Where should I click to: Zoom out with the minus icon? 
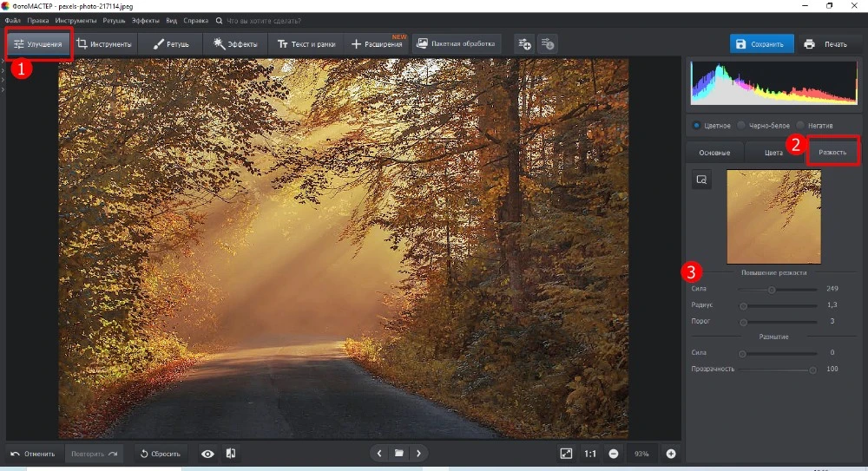[614, 453]
